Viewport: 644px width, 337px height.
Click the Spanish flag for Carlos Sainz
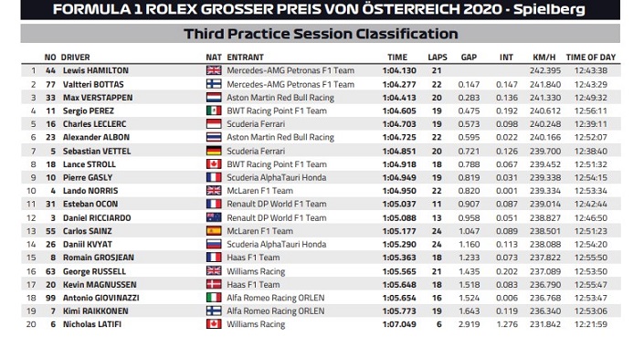click(214, 231)
